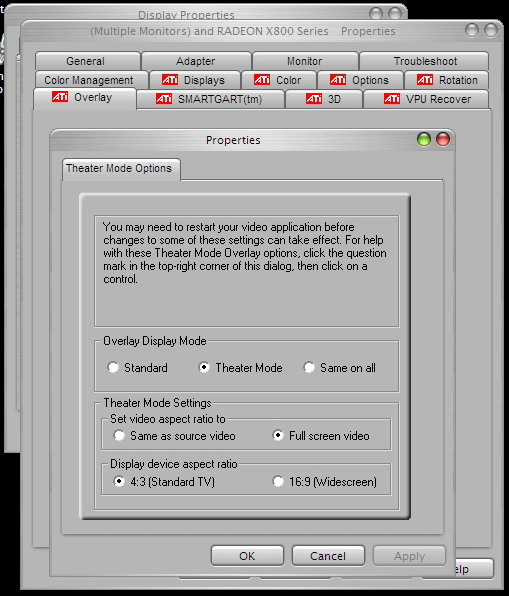Select the Same on all radio button
509x596 pixels.
coord(309,368)
